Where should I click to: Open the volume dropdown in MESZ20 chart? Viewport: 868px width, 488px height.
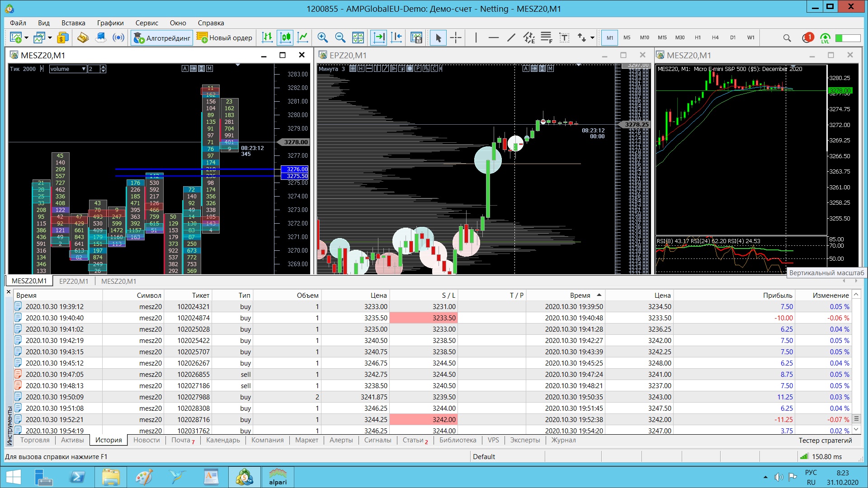(x=84, y=69)
